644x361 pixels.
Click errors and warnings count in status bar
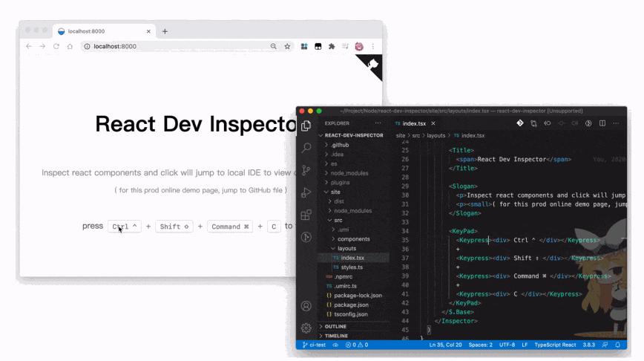356,345
